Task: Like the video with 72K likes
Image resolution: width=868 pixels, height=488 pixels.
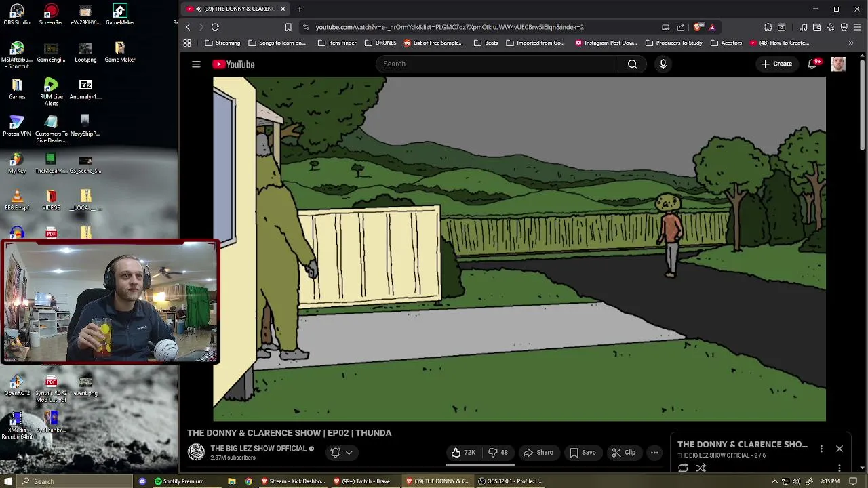Action: (463, 452)
